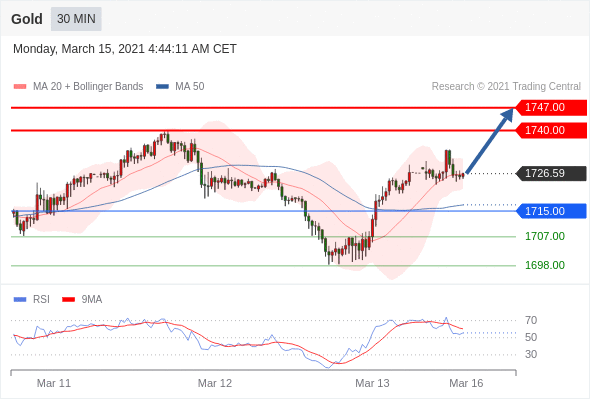590x400 pixels.
Task: Click the RSI blue legend swatch
Action: click(20, 300)
